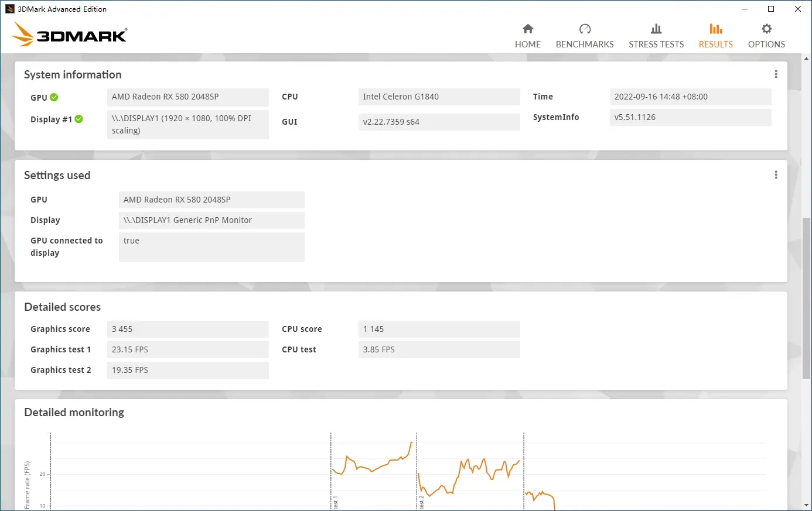Open Settings used three-dot menu

pos(776,175)
